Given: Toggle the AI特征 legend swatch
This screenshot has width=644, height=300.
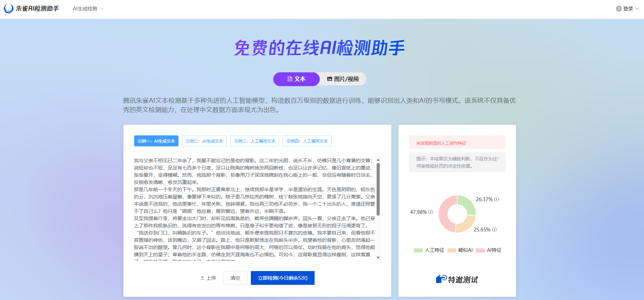Looking at the screenshot, I should click(x=480, y=250).
